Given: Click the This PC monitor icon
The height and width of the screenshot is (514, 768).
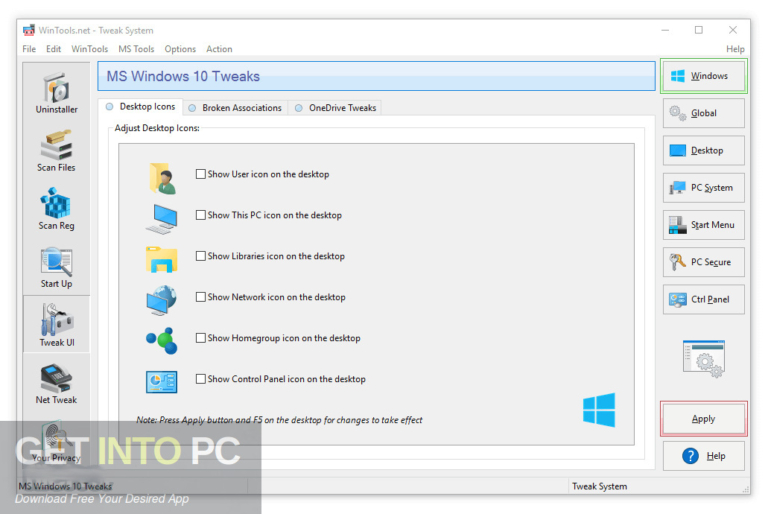Looking at the screenshot, I should pyautogui.click(x=162, y=219).
